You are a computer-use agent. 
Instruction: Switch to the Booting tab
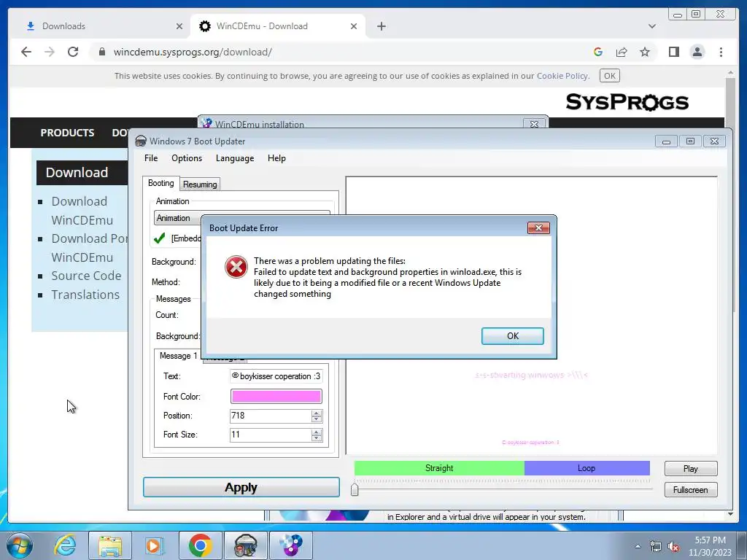[x=161, y=183]
